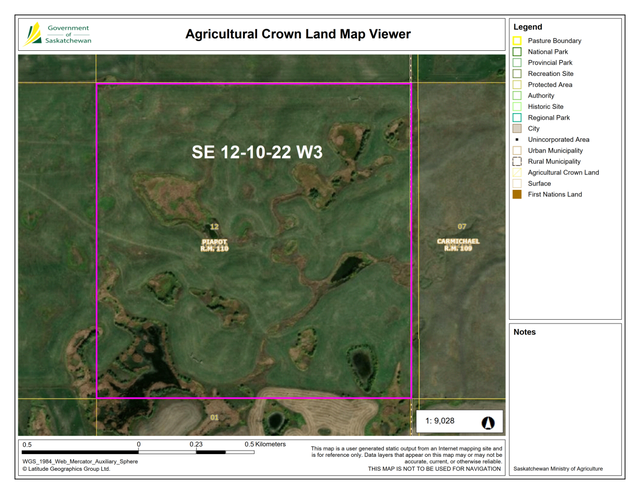Click the Pasture Boundary yellow legend symbol
Screen dimensions: 640x494
[517, 40]
